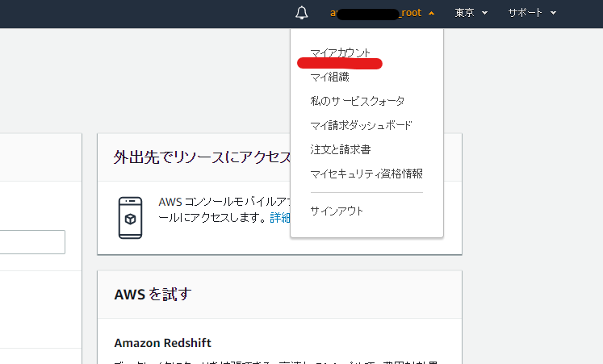
Task: Click the mobile phone console app icon
Action: pyautogui.click(x=131, y=218)
